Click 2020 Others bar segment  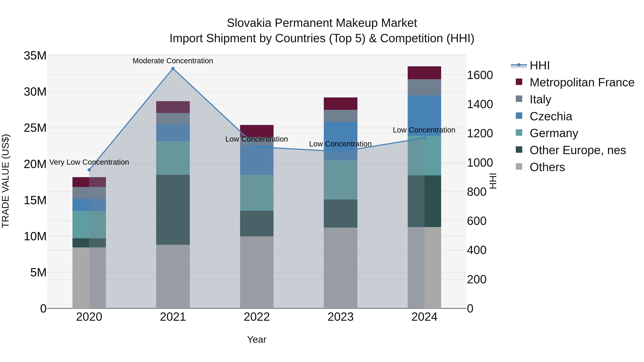[89, 278]
